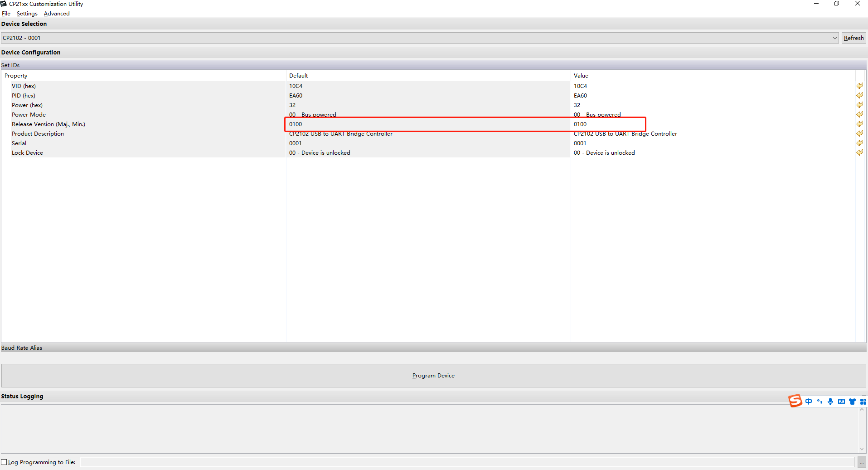Select the PID value EA60 cell
Screen dimensions: 868x470
pos(713,95)
